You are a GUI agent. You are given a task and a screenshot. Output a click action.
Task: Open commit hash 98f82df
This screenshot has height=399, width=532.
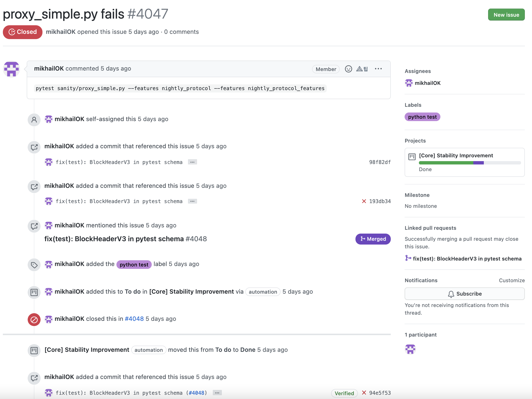point(380,162)
